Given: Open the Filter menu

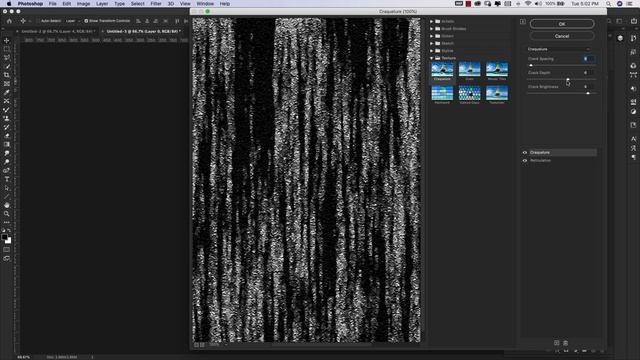Looking at the screenshot, I should point(156,4).
